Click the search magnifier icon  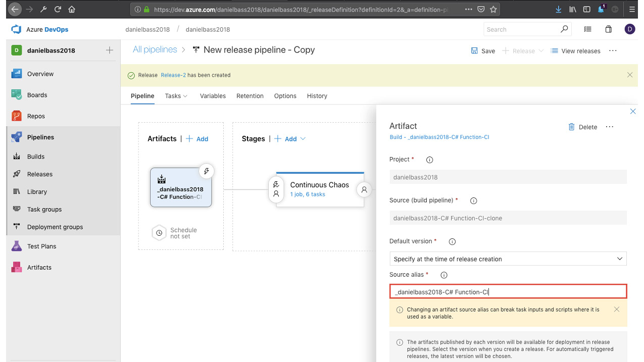pos(564,29)
